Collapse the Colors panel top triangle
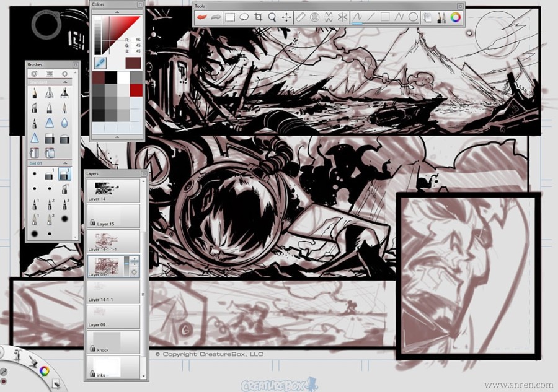The width and height of the screenshot is (558, 392). [117, 12]
